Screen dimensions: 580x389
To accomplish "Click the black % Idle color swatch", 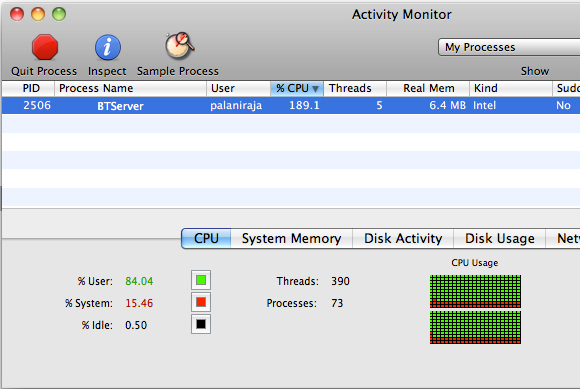I will point(201,324).
